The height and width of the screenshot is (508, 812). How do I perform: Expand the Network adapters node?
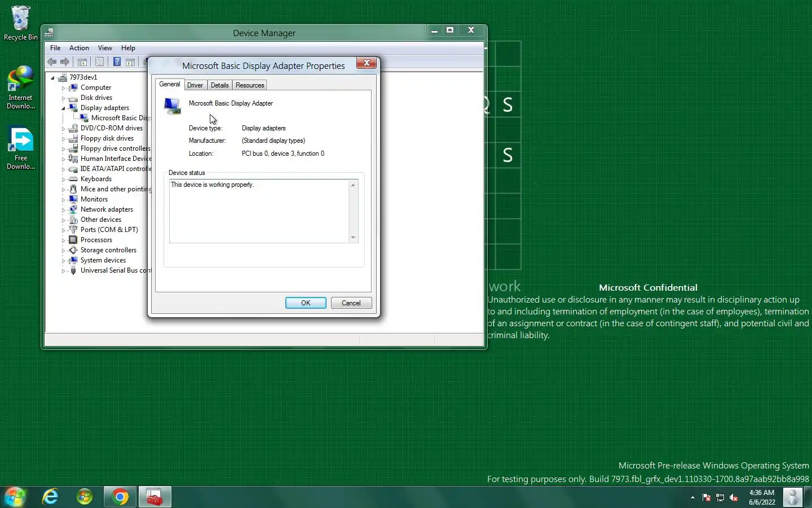63,210
